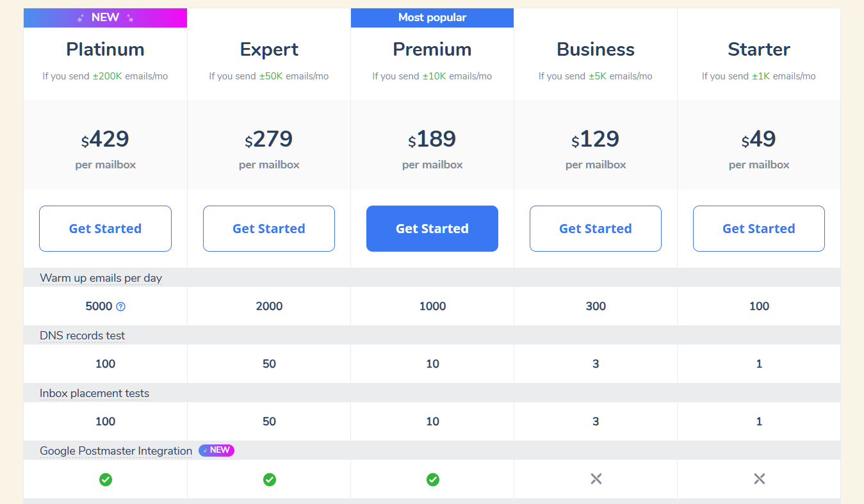The width and height of the screenshot is (864, 504).
Task: Select Get Started for the Starter plan
Action: click(759, 229)
